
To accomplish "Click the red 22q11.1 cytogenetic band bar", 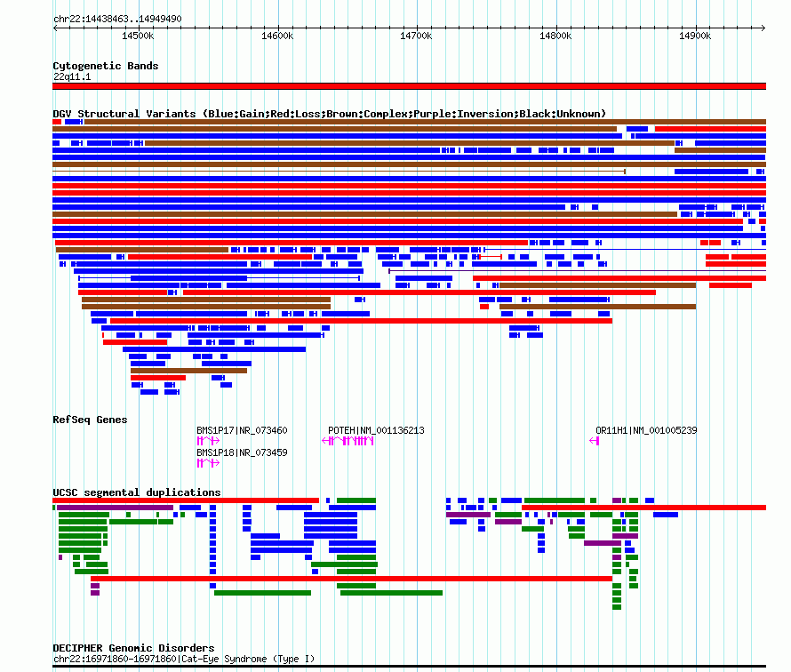I will point(409,86).
